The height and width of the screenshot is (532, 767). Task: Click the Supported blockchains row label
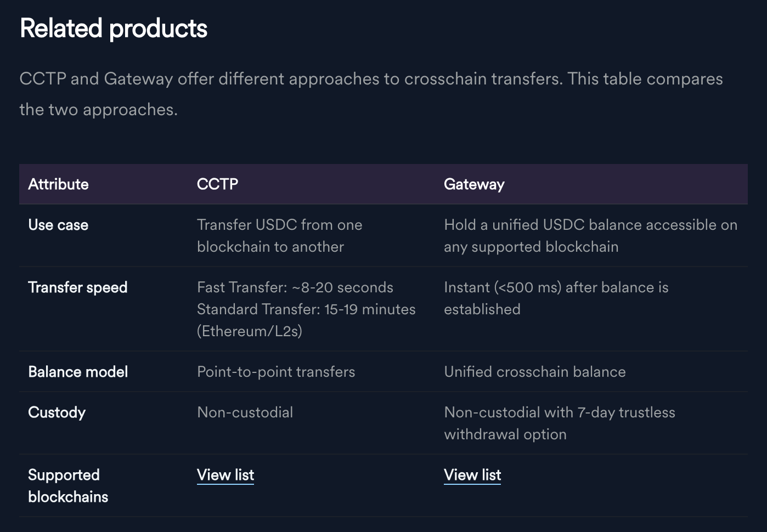click(68, 486)
